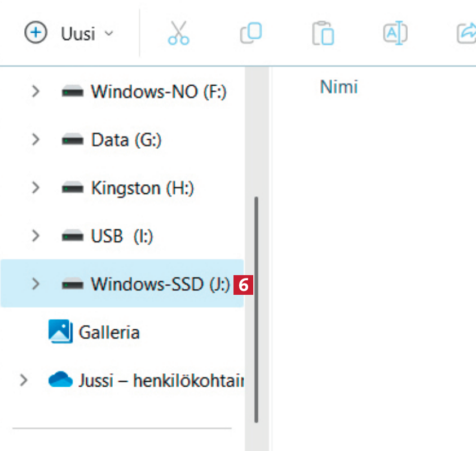The width and height of the screenshot is (476, 451).
Task: Click the Copy icon in toolbar
Action: coord(250,33)
